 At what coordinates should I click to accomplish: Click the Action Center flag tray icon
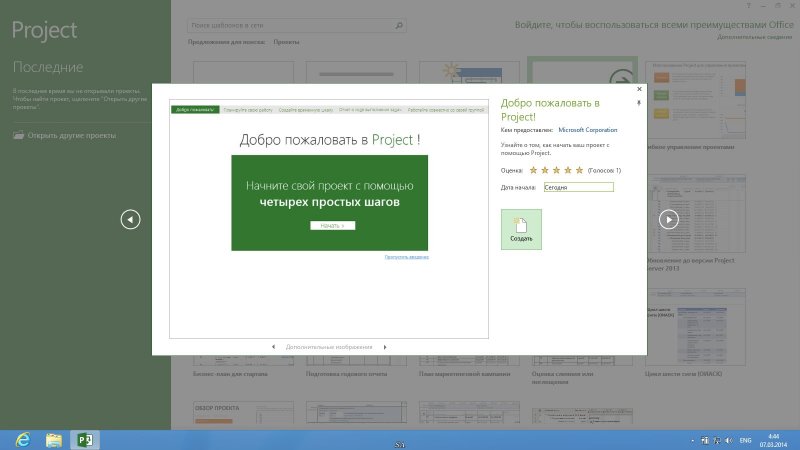(705, 440)
